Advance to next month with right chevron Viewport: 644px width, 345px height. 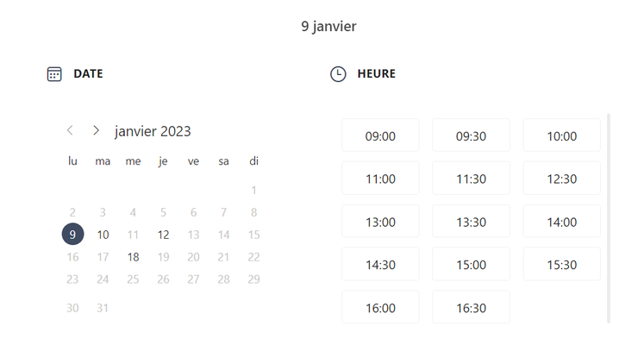(96, 130)
